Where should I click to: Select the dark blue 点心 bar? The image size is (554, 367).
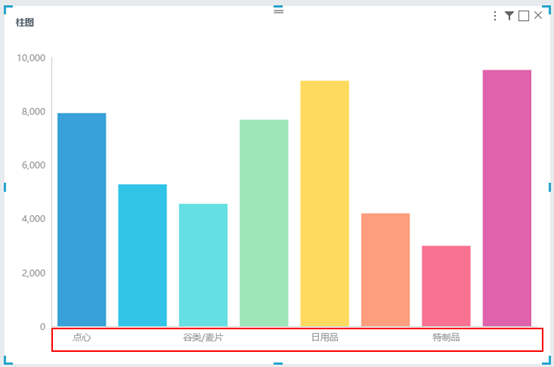pyautogui.click(x=82, y=219)
